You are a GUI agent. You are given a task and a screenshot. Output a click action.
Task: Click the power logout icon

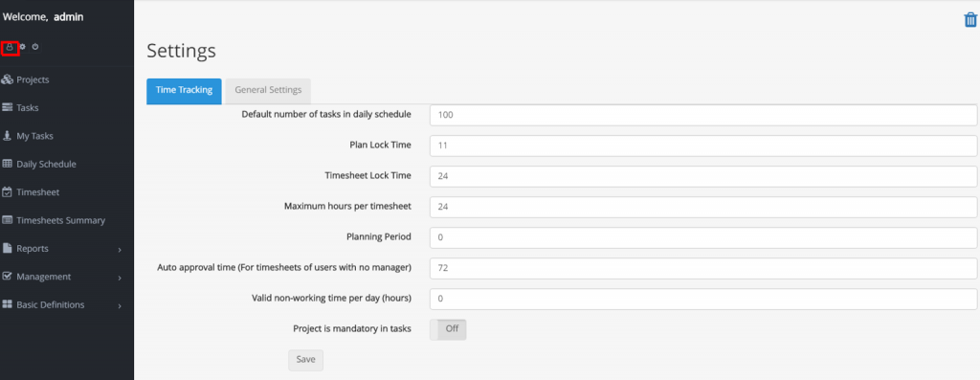[35, 47]
